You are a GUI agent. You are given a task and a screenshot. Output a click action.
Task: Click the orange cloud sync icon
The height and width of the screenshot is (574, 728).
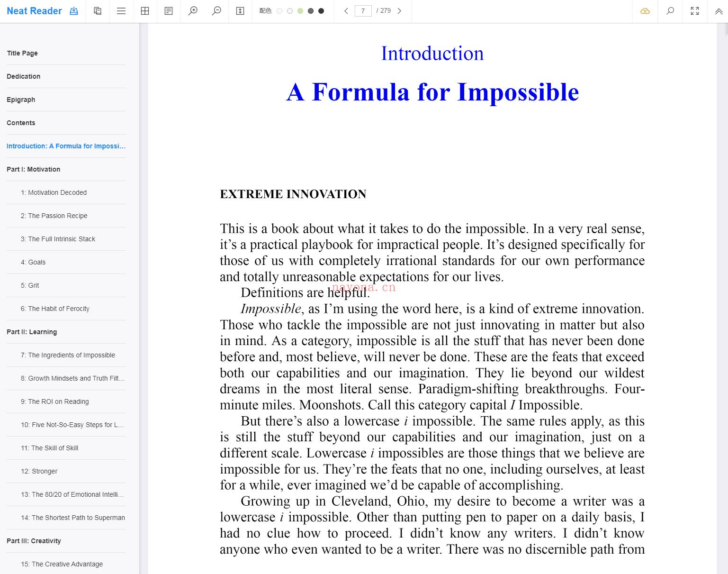pos(645,11)
